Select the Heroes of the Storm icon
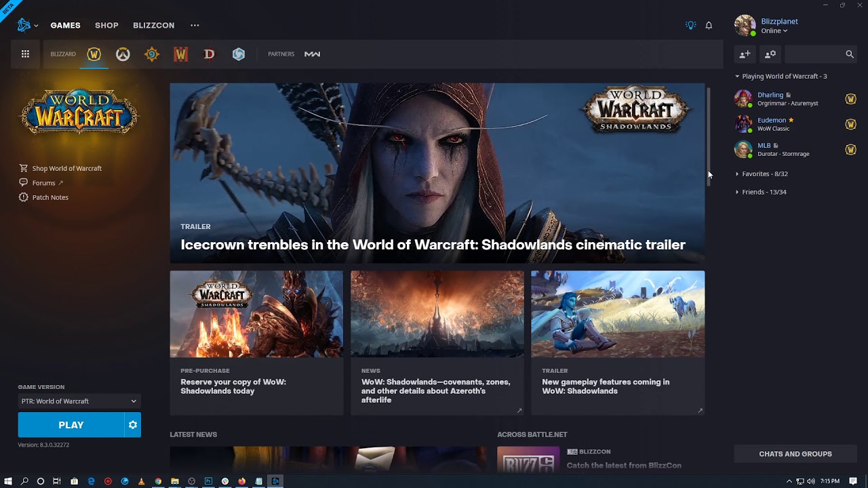868x488 pixels. click(239, 54)
